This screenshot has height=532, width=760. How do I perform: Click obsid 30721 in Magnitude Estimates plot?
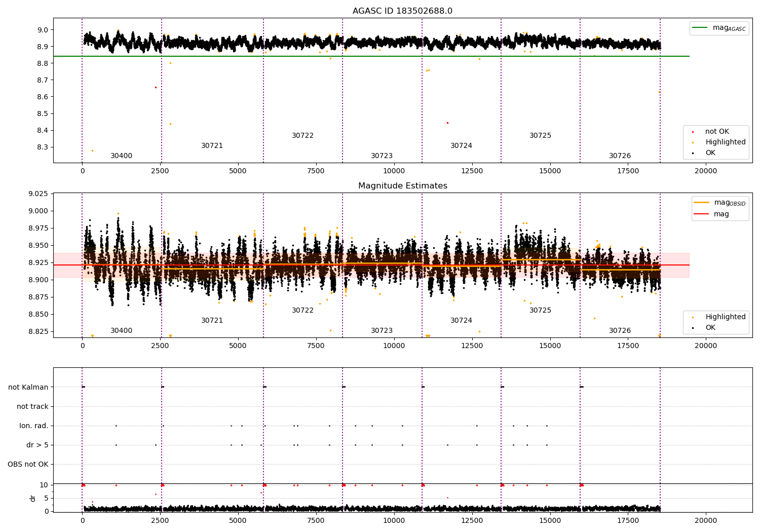(212, 321)
